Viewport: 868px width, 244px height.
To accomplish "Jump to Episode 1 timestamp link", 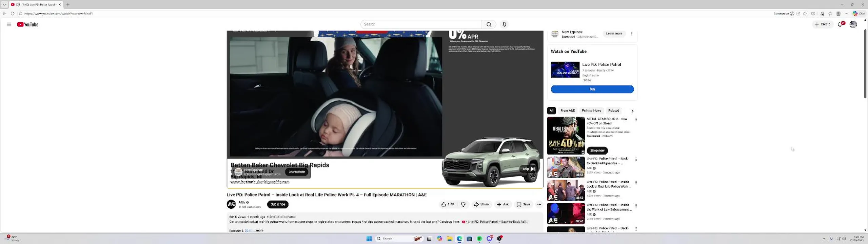I will 249,230.
